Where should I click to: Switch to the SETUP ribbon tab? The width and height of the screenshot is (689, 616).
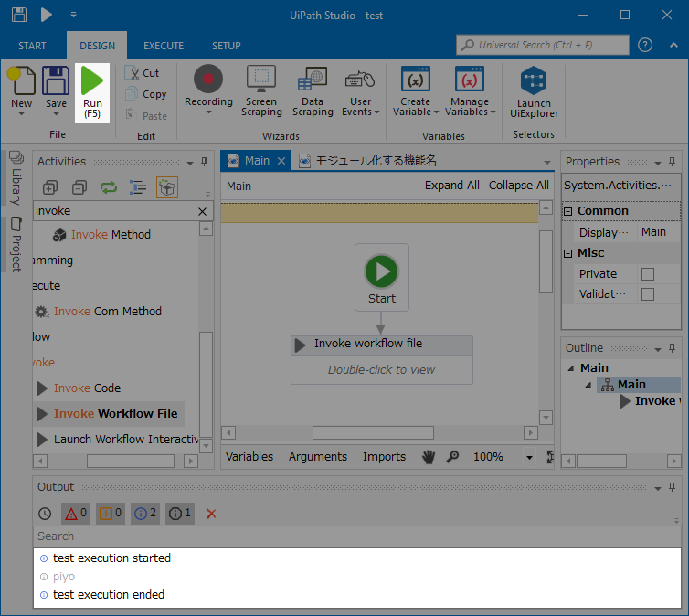227,46
